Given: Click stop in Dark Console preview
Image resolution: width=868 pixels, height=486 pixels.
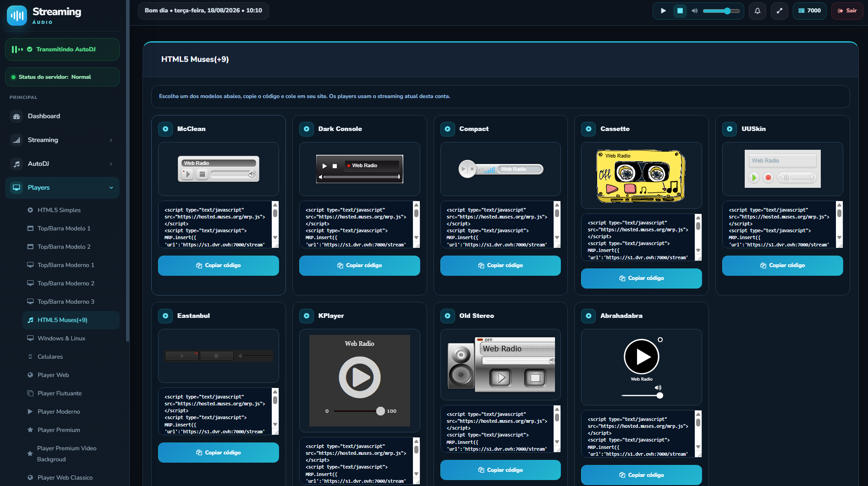Looking at the screenshot, I should pyautogui.click(x=335, y=166).
